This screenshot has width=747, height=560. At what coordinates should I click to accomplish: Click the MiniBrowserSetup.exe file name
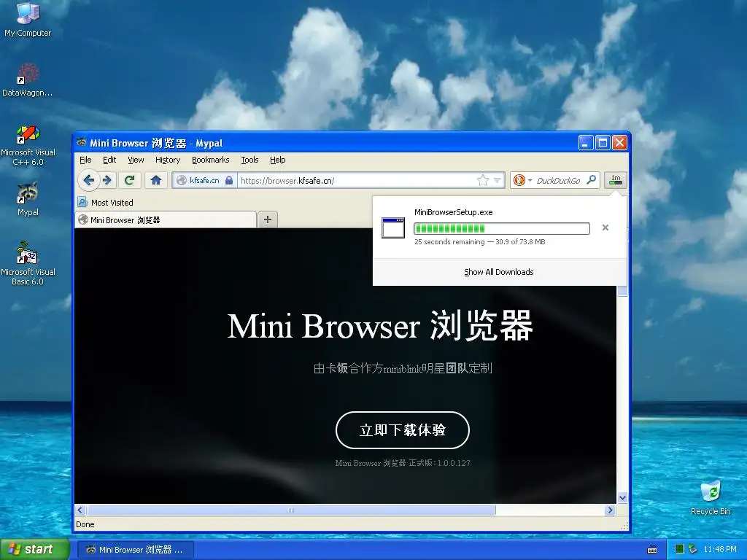pos(453,212)
